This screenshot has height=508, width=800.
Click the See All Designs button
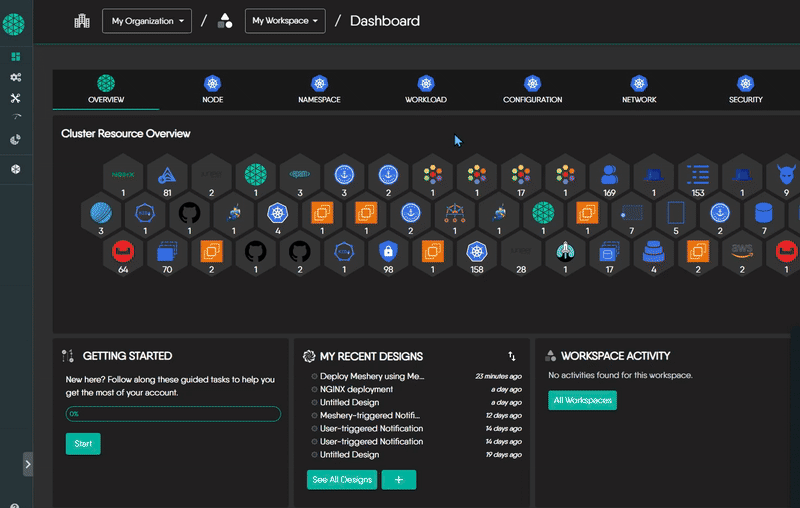(x=342, y=480)
